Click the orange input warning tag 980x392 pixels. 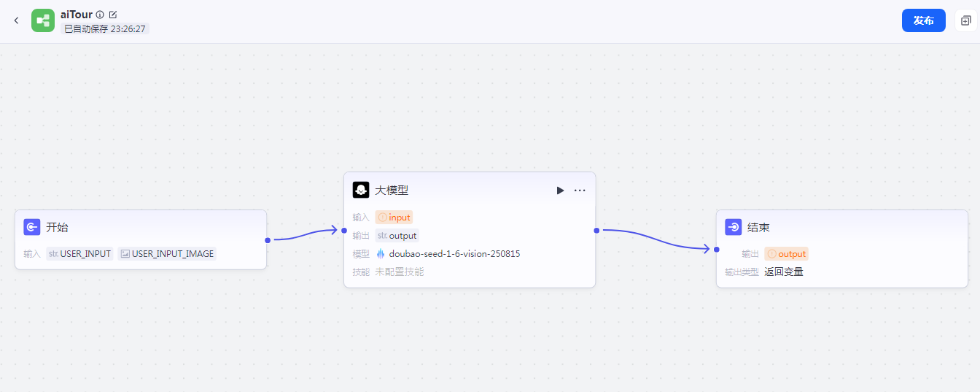pyautogui.click(x=394, y=218)
